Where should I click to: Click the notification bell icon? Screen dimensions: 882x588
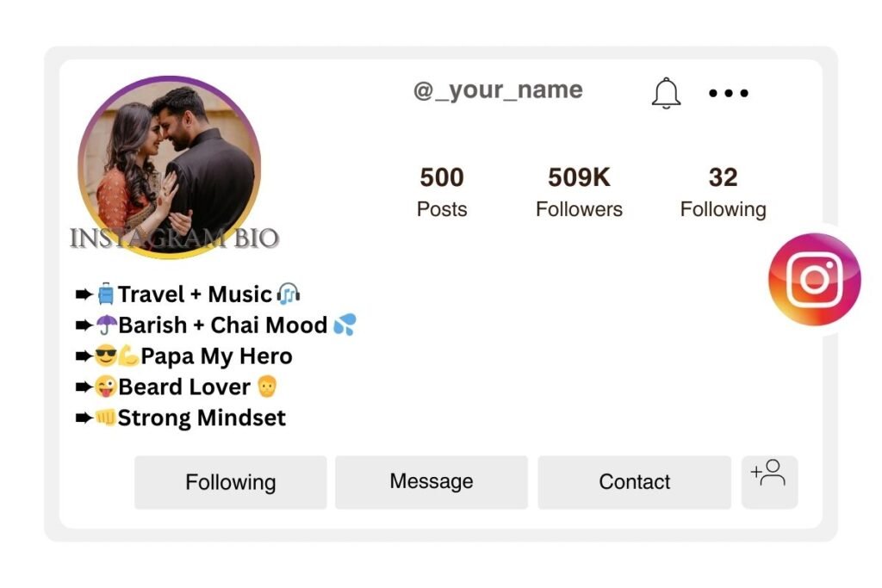[x=665, y=93]
